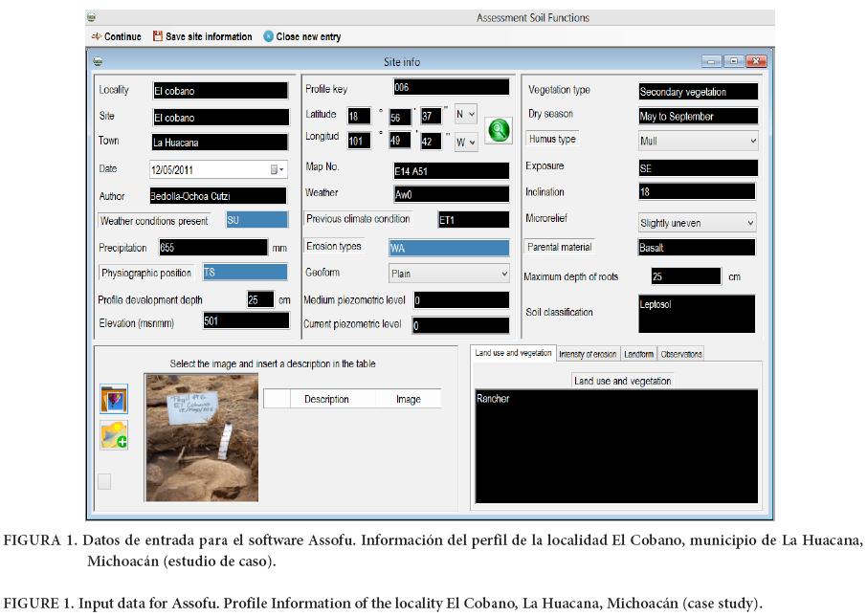The height and width of the screenshot is (616, 867).
Task: Click the calendar icon in Date field
Action: (x=276, y=169)
